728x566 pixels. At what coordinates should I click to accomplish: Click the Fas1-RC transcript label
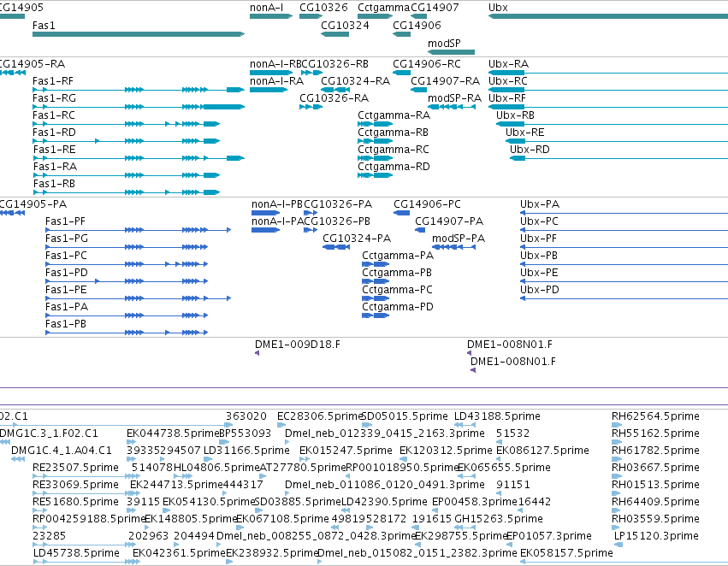click(54, 115)
